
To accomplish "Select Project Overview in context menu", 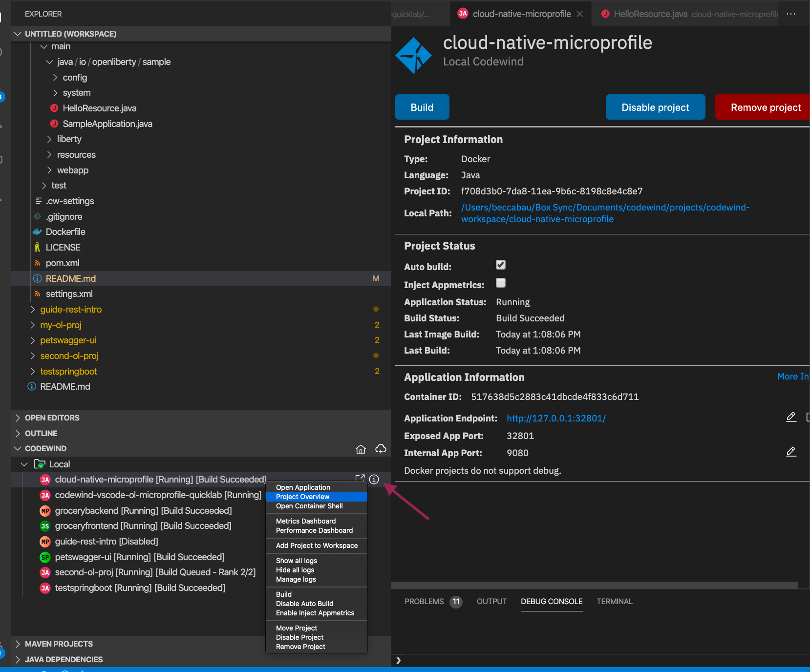I will click(316, 497).
